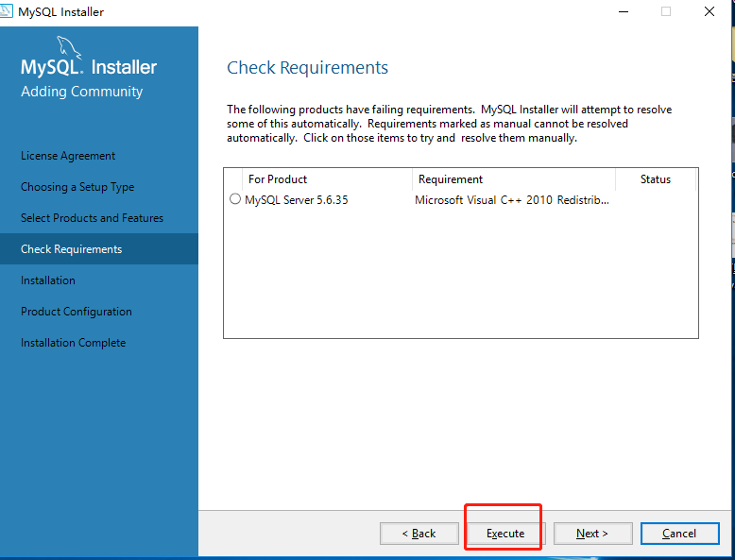This screenshot has height=560, width=735.
Task: Open the Installation sidebar step
Action: pyautogui.click(x=48, y=280)
